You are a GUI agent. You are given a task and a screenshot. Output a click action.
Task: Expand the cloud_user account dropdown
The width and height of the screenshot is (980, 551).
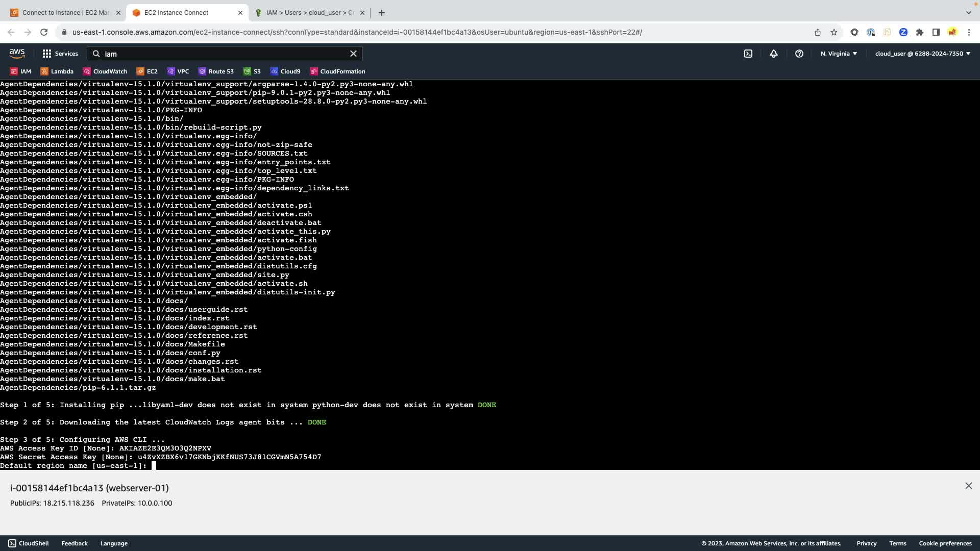[922, 54]
